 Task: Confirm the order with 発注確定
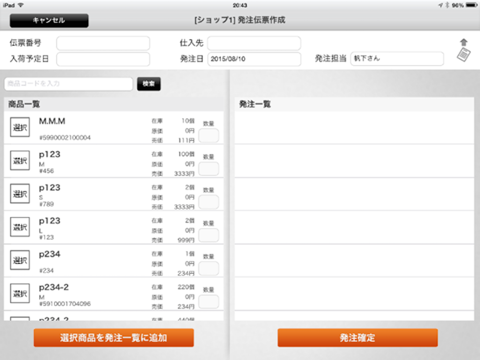coord(358,338)
